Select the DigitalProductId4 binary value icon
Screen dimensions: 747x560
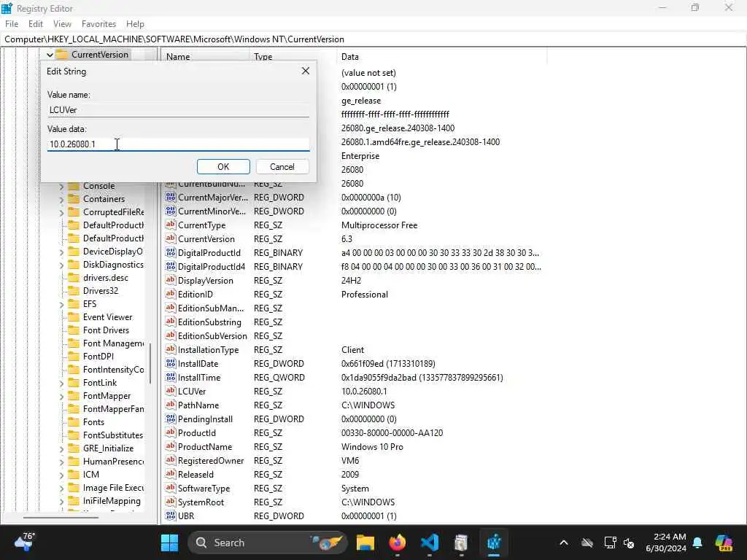coord(171,266)
